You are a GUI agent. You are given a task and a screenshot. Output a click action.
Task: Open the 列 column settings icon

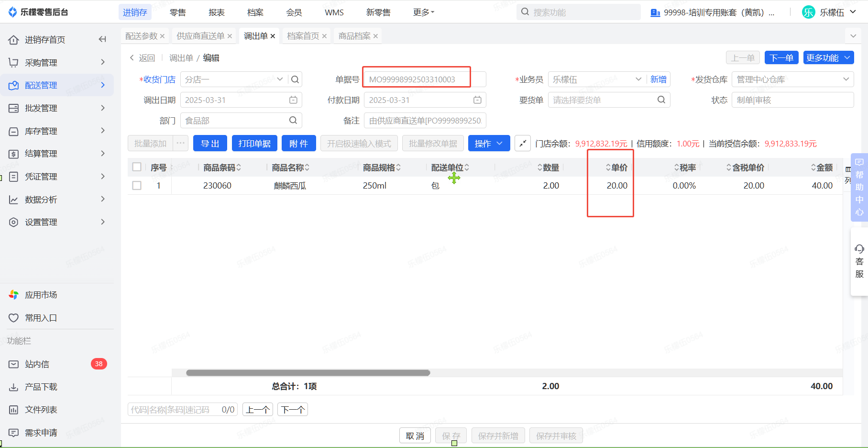[848, 175]
